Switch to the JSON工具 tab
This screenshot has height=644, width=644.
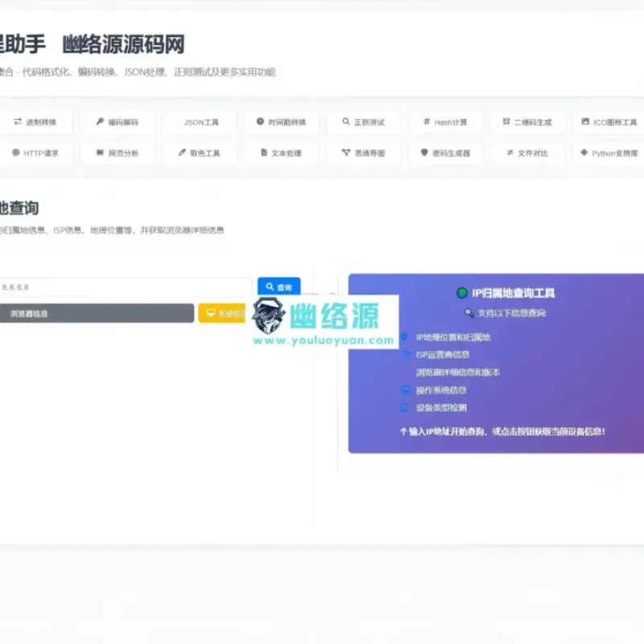pyautogui.click(x=200, y=122)
